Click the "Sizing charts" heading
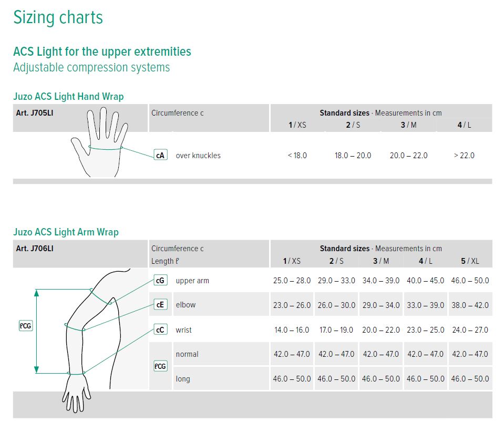 (58, 17)
